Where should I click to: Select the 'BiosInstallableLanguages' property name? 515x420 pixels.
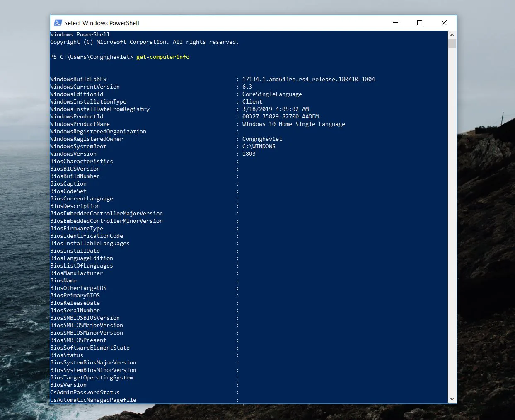(x=90, y=244)
